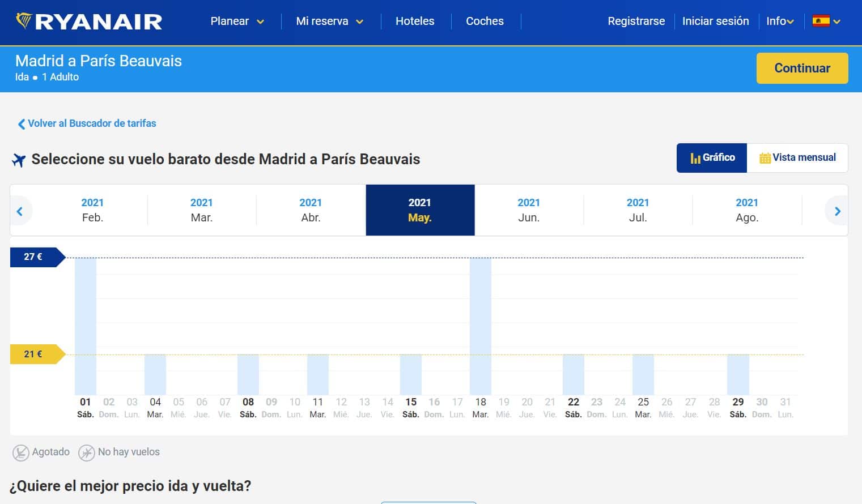Image resolution: width=862 pixels, height=504 pixels.
Task: Select the fare bar for Saturday 22
Action: tap(574, 374)
